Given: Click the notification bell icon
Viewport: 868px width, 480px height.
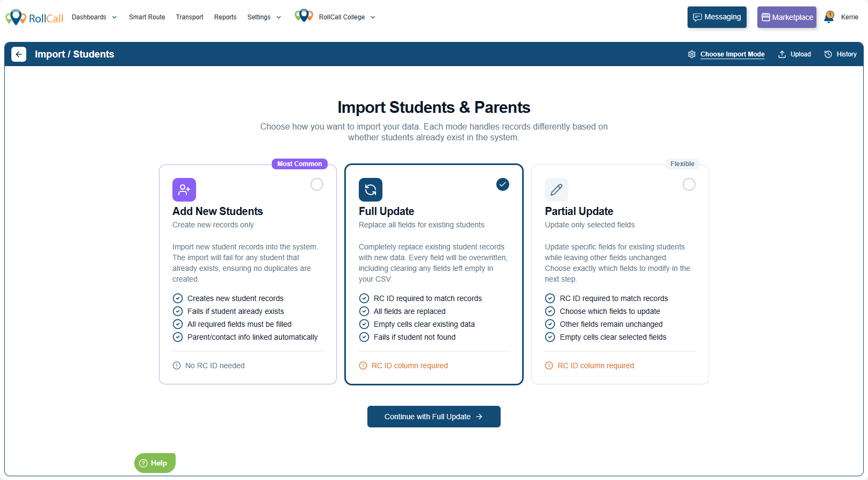Looking at the screenshot, I should (x=829, y=17).
